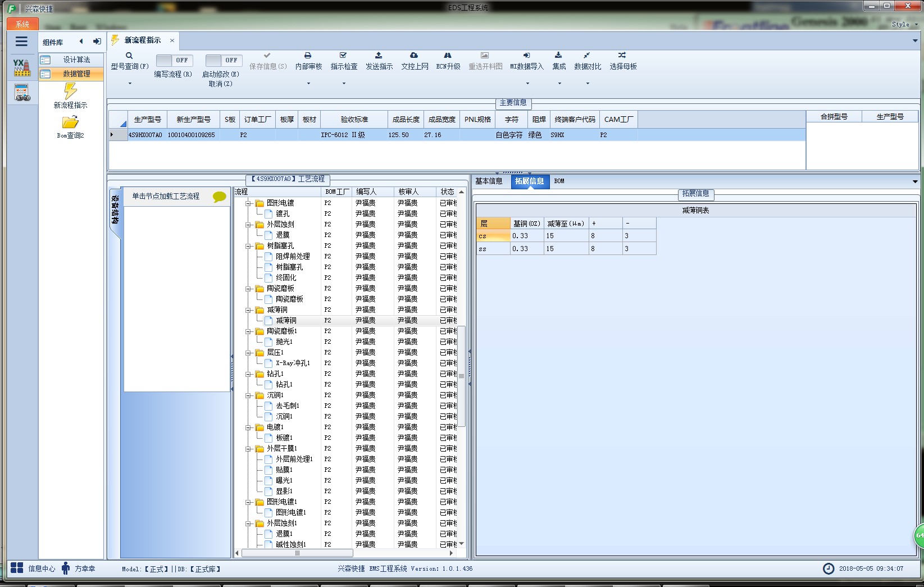Click the yellow comment bubble icon
This screenshot has width=924, height=587.
click(x=219, y=197)
